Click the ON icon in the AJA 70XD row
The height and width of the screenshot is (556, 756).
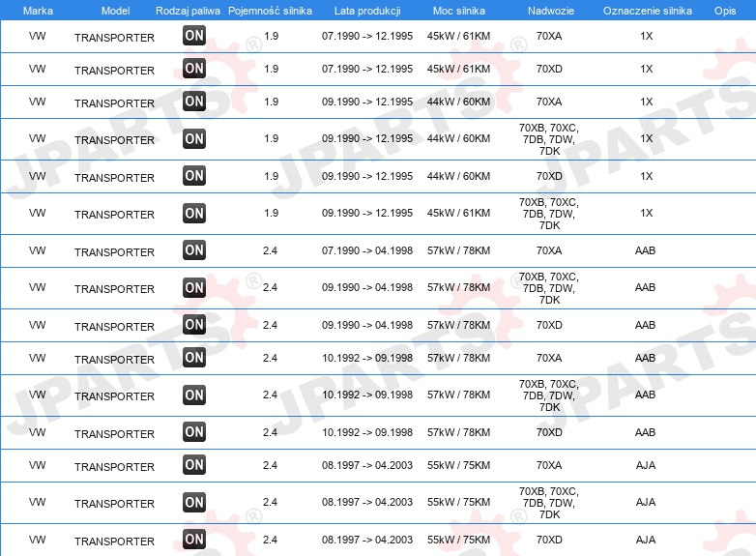[194, 540]
